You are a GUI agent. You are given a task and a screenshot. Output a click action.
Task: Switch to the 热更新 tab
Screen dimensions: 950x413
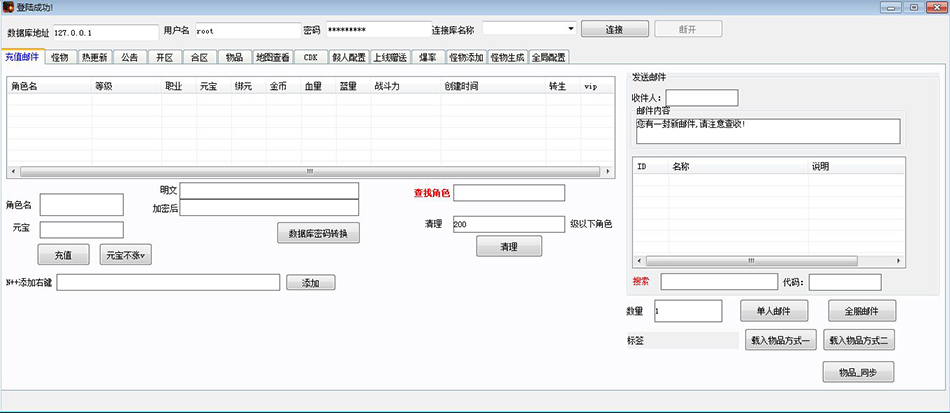tap(95, 58)
